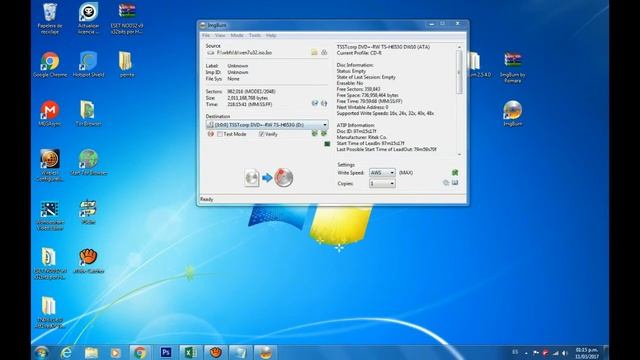Open the Tools menu
640x360 pixels.
255,36
